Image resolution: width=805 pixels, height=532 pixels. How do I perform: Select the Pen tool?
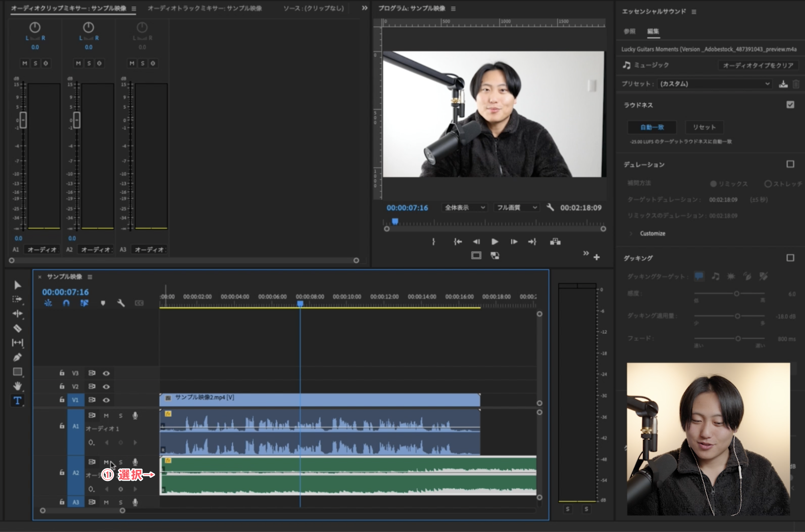17,357
